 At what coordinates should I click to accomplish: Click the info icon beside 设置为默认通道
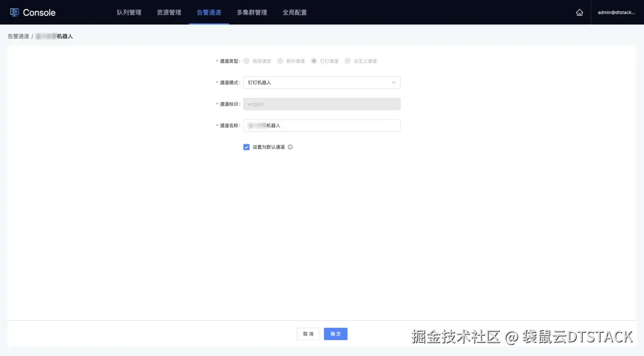point(290,147)
